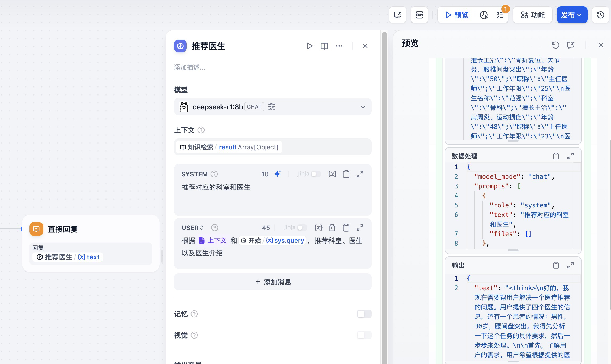Open the help docs book icon
The image size is (611, 364).
(324, 46)
